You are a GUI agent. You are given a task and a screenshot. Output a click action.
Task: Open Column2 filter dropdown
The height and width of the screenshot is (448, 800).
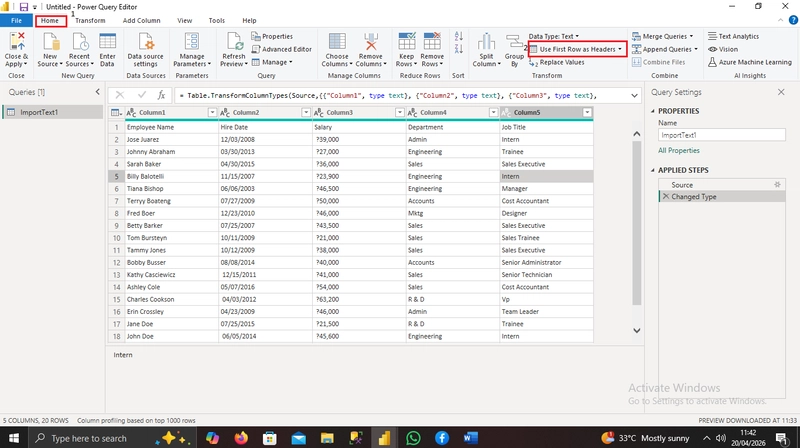(x=306, y=112)
